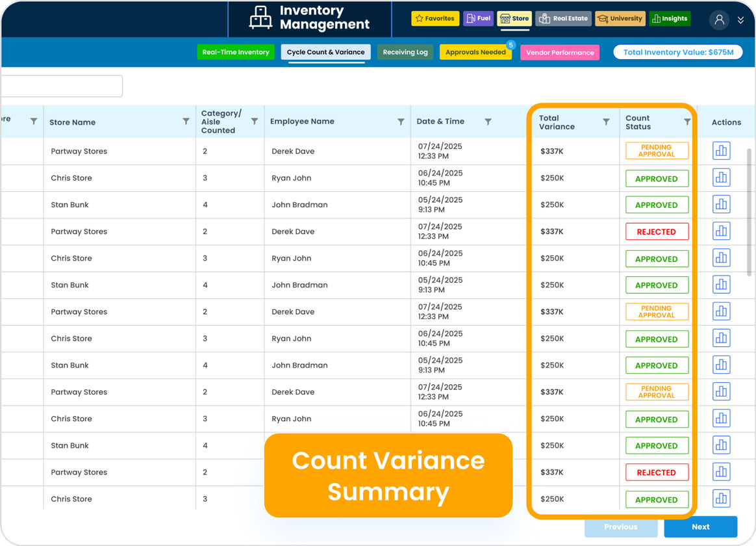Viewport: 756px width, 546px height.
Task: Switch to Real-Time Inventory tab
Action: [236, 53]
